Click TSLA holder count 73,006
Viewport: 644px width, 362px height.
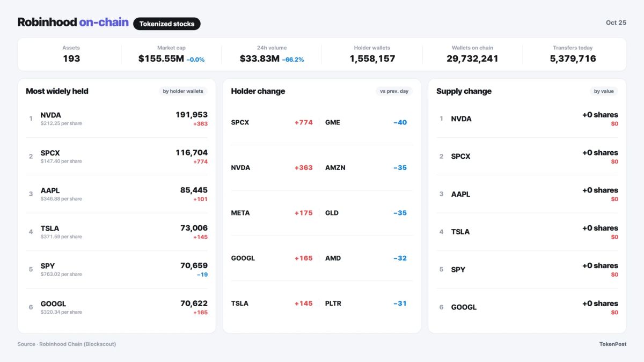194,228
